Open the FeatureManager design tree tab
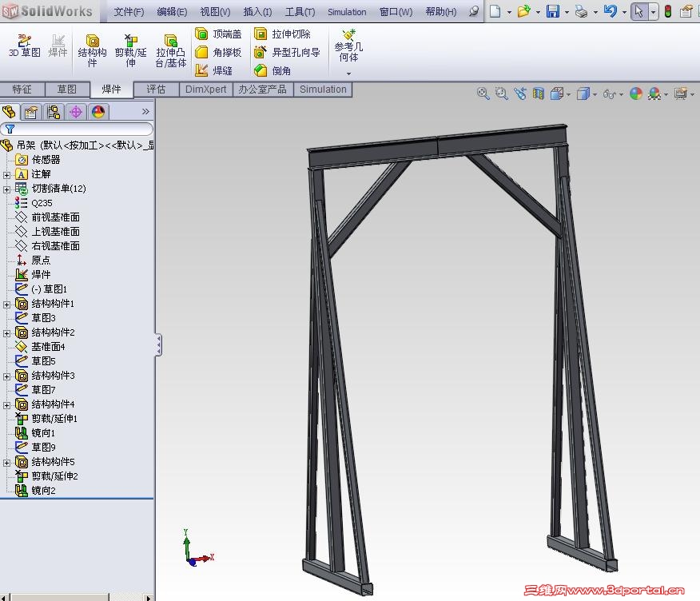This screenshot has height=601, width=700. coord(9,112)
